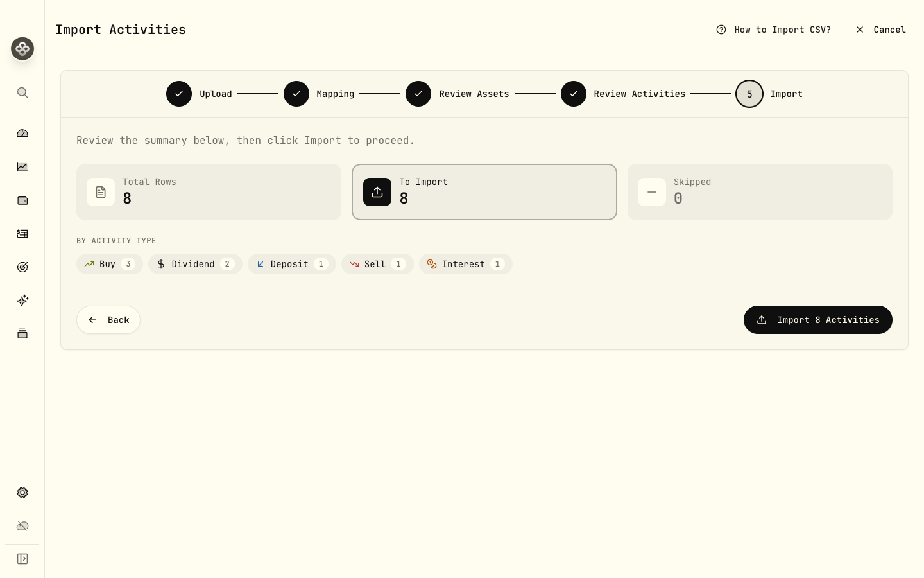
Task: Open the goals target icon in the sidebar
Action: 22,267
